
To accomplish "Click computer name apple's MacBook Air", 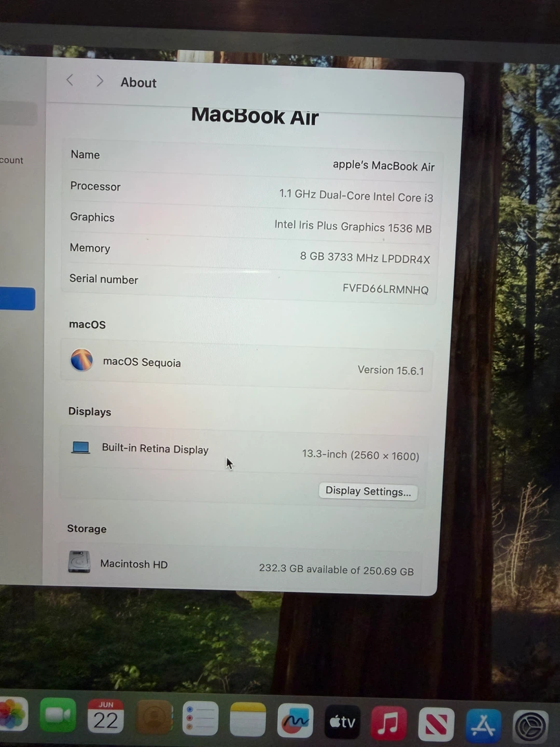I will click(384, 165).
